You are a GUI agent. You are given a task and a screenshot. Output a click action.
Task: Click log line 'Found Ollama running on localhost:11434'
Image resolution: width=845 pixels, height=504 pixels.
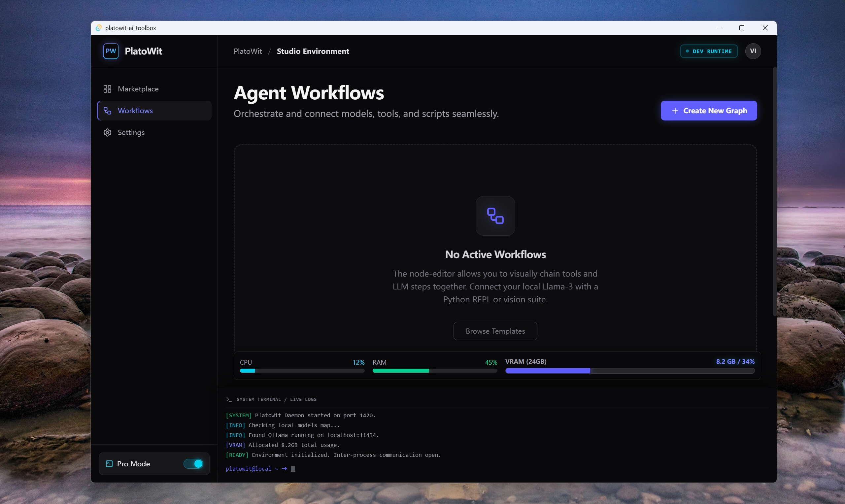click(302, 435)
